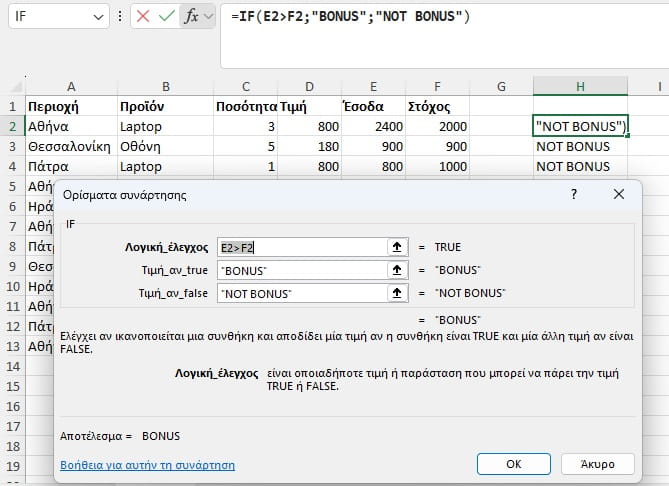Click the Τιμή_αν_true input field

[302, 270]
